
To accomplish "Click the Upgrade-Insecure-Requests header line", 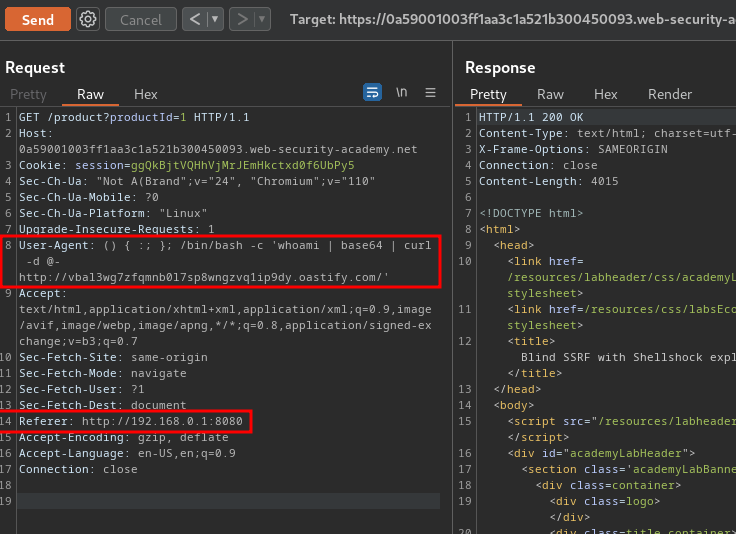I will point(116,229).
